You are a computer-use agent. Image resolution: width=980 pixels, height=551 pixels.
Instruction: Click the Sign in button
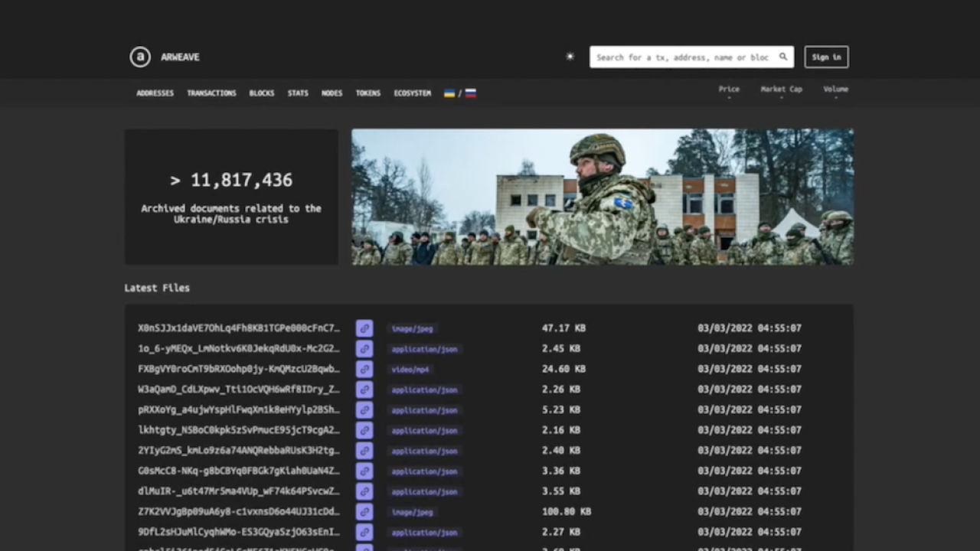tap(826, 57)
